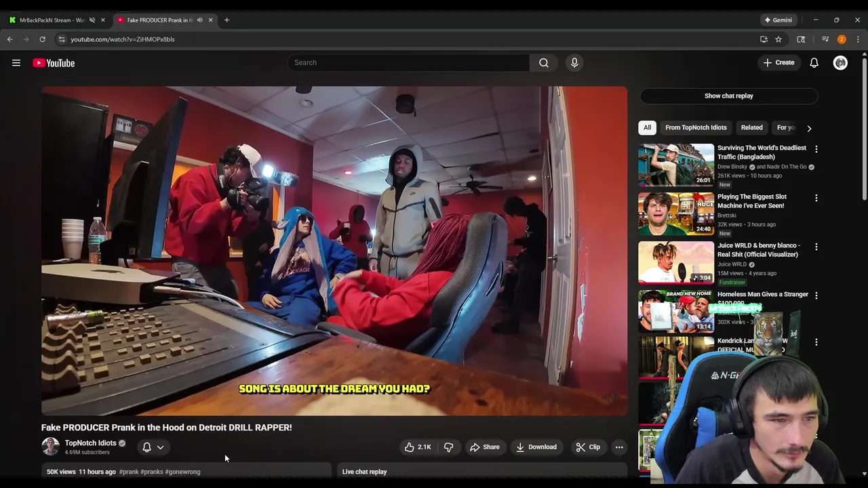Like the video (2.1K thumbs up)
868x488 pixels.
click(418, 447)
